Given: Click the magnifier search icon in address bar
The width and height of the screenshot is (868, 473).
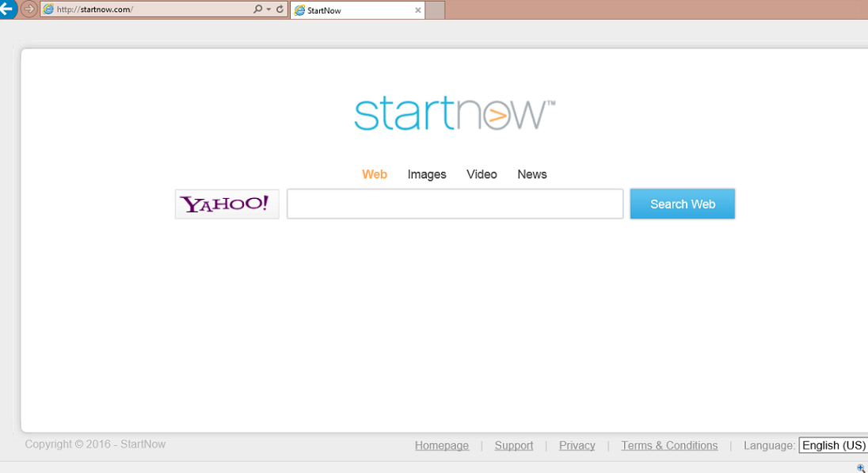Looking at the screenshot, I should pyautogui.click(x=257, y=10).
